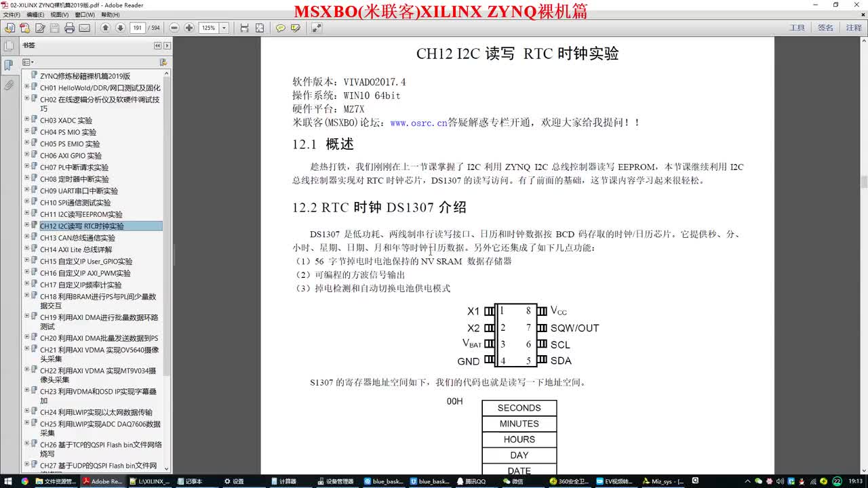Expand CH14 AXI Lite 总线详解 bookmark
This screenshot has height=488, width=868.
point(26,249)
